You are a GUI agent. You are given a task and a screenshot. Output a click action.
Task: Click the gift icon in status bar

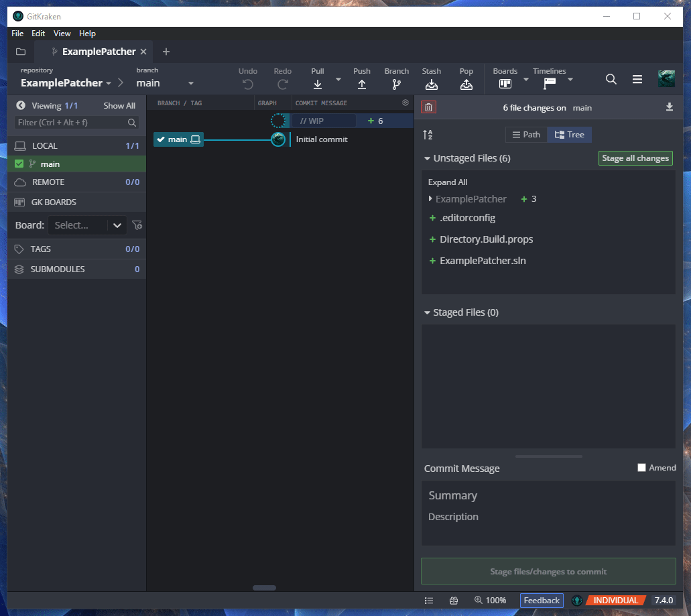tap(454, 600)
